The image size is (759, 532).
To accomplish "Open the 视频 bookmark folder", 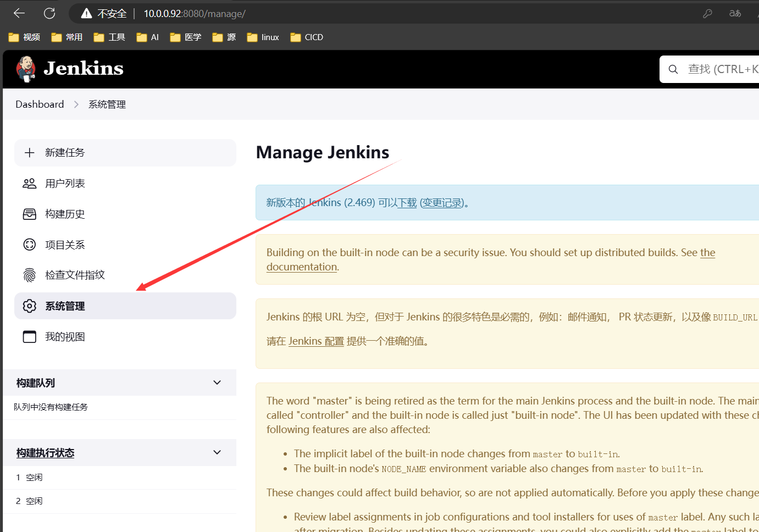I will pyautogui.click(x=24, y=37).
